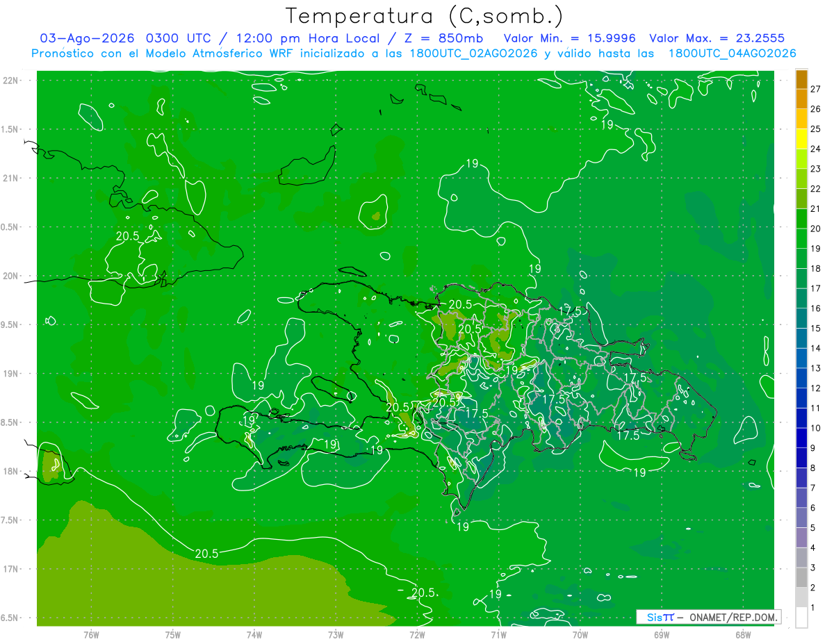Click the "20.5" contour label over eastern Cuba
The height and width of the screenshot is (644, 834).
[x=127, y=236]
